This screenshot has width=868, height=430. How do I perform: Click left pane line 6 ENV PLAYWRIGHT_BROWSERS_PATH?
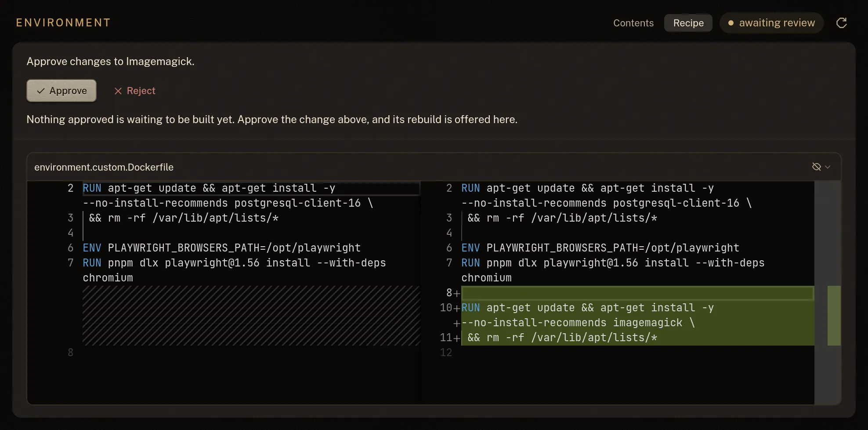(221, 248)
